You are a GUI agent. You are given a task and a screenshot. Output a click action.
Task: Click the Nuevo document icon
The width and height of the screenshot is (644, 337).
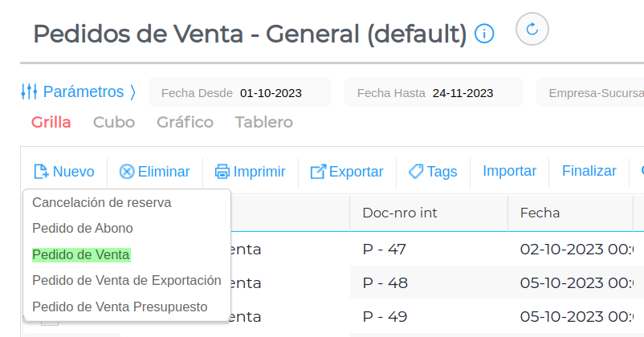(x=41, y=172)
